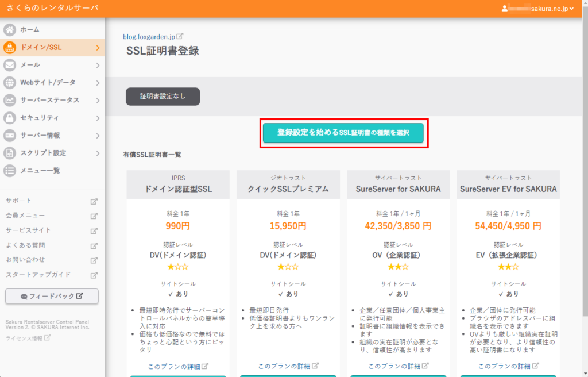Screen dimensions: 588x377
Task: Click the Webサイト/データ globe icon
Action: pyautogui.click(x=10, y=83)
